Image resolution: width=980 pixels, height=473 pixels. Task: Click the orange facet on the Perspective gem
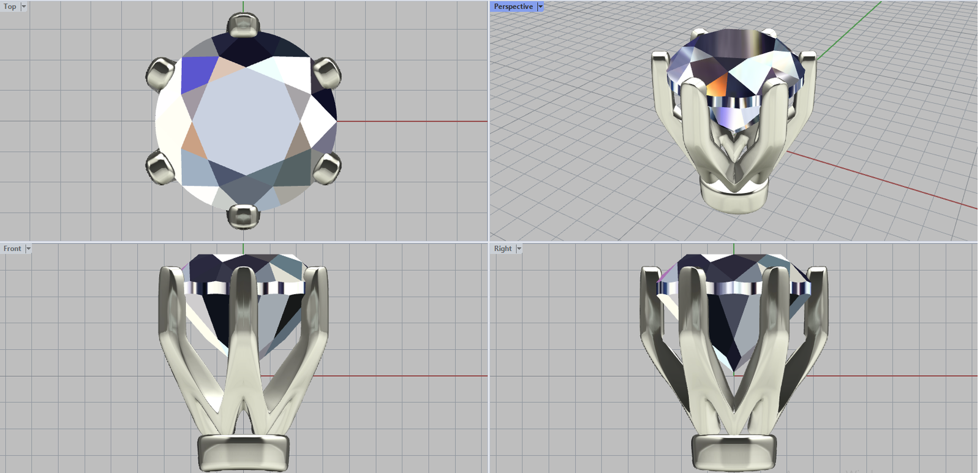pyautogui.click(x=717, y=85)
